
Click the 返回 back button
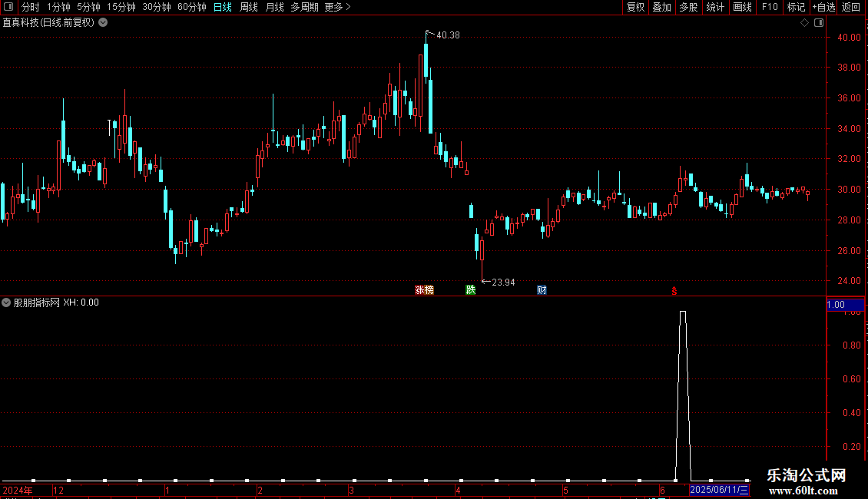pos(851,7)
